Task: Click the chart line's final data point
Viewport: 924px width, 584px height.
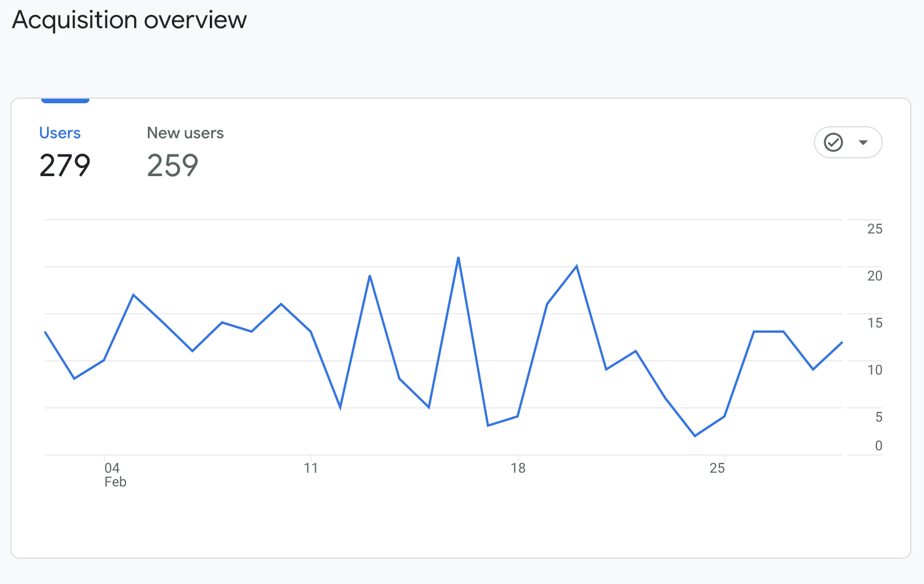Action: (842, 342)
